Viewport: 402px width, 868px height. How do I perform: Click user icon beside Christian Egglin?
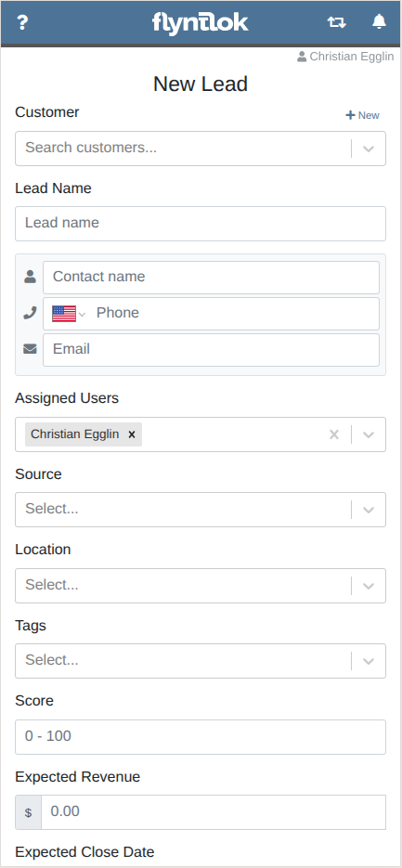(x=302, y=57)
